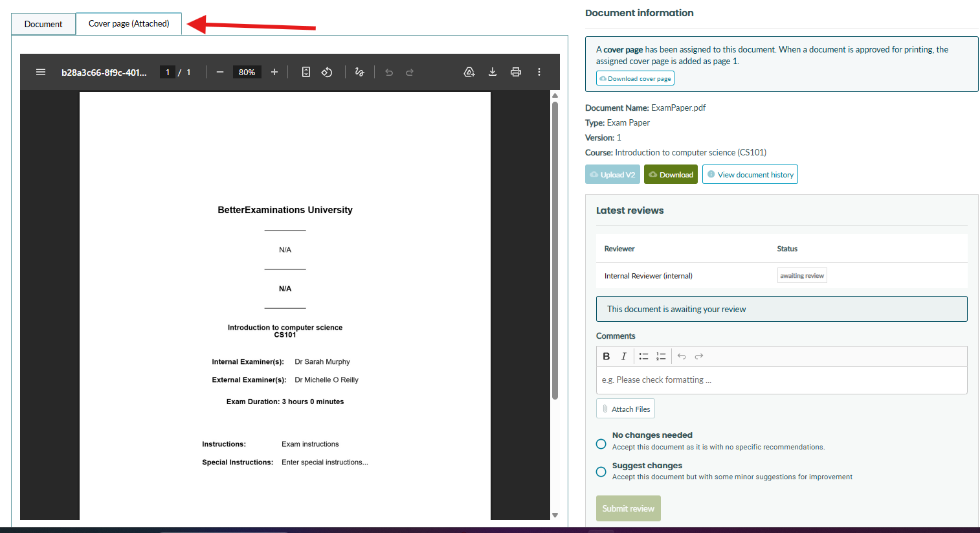Click the Type: Exam Paper text

pyautogui.click(x=618, y=123)
